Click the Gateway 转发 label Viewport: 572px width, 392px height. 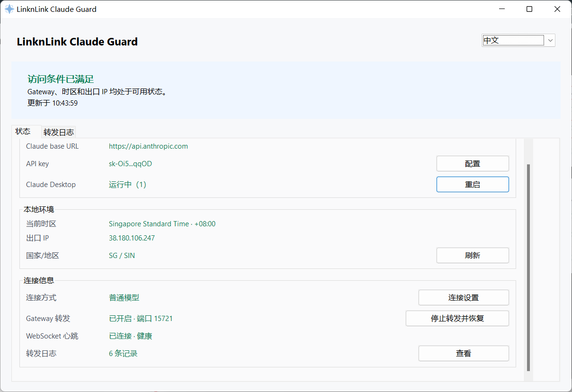coord(48,319)
